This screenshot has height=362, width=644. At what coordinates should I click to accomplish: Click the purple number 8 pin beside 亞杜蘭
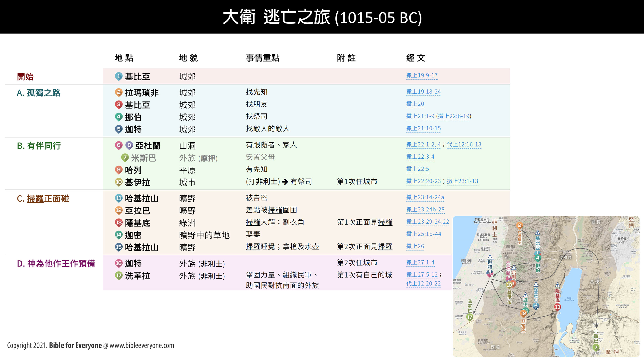click(129, 145)
